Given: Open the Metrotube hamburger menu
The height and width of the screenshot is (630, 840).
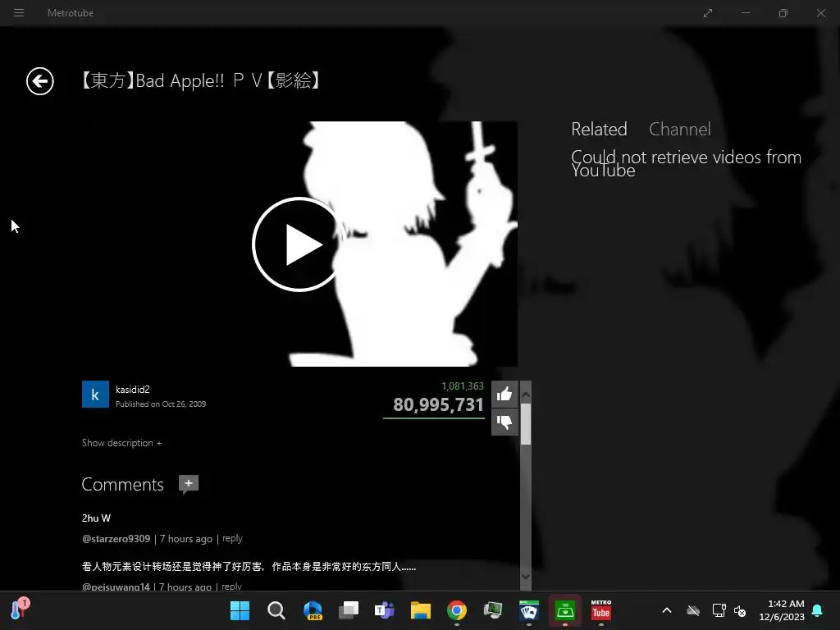Looking at the screenshot, I should coord(19,12).
